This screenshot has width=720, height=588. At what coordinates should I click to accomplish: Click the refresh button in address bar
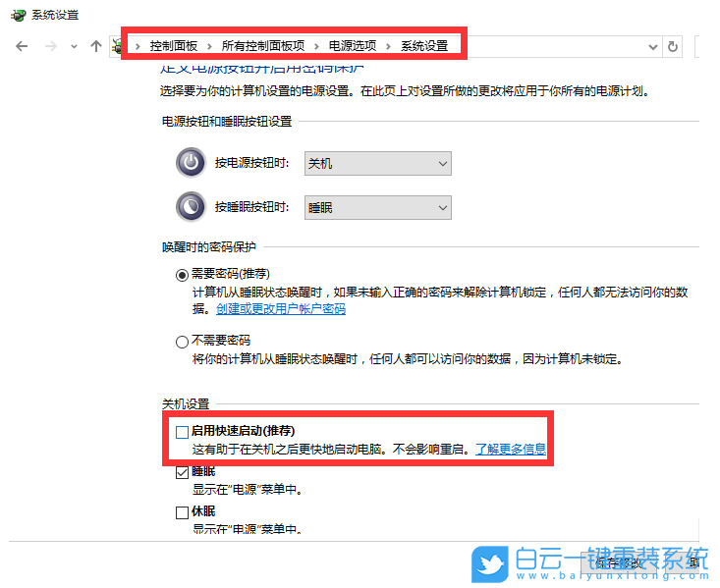point(673,47)
